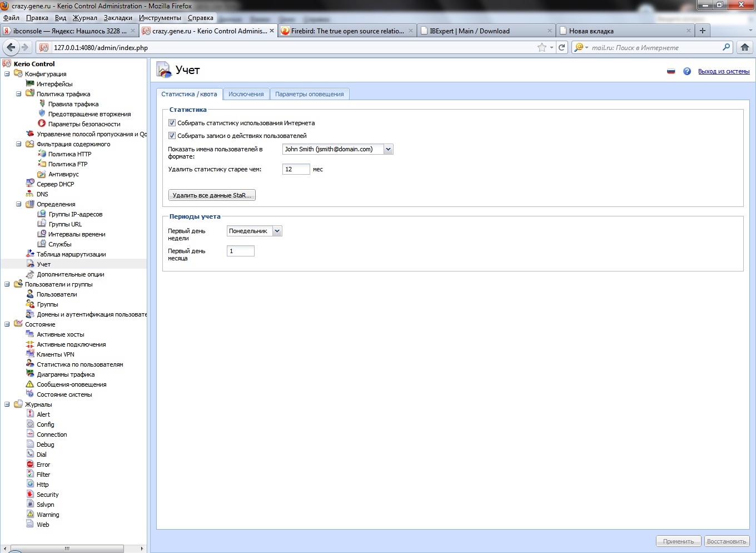Viewport: 756px width, 553px height.
Task: Click the Удалить статистику старее чем field
Action: [296, 169]
